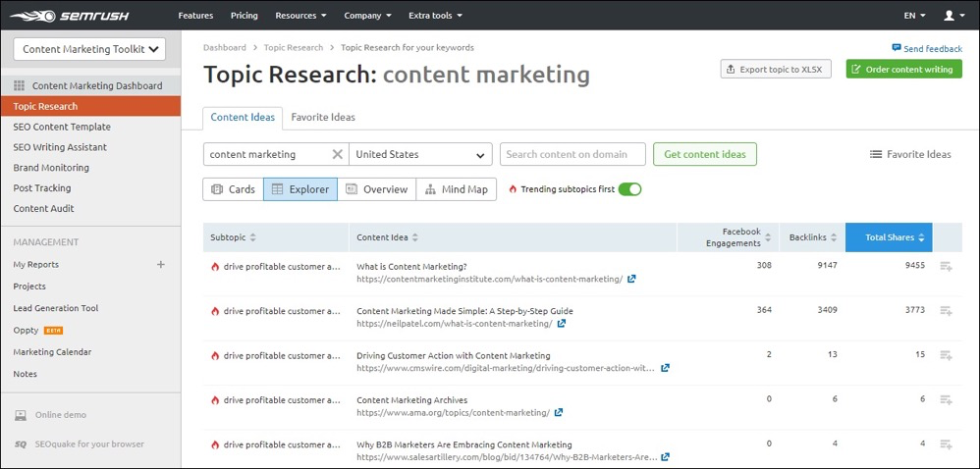Click the Send feedback chat icon
The width and height of the screenshot is (980, 469).
pos(897,48)
